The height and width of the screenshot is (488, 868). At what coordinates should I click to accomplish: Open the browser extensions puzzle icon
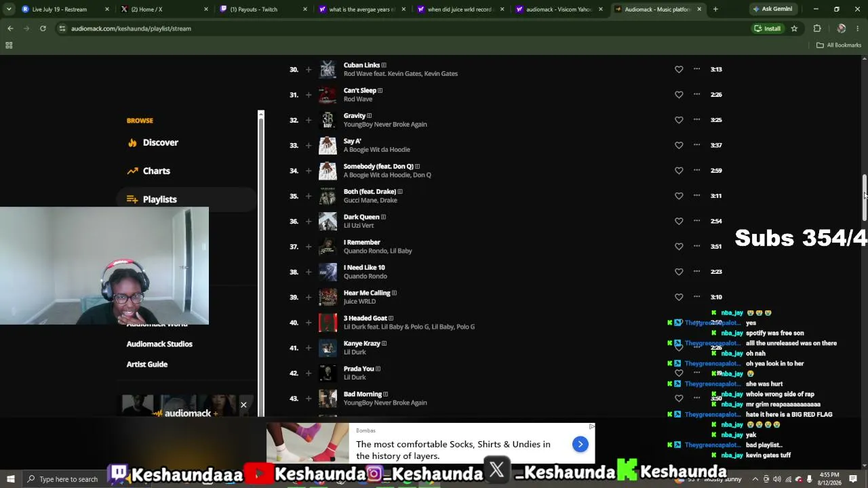[x=817, y=28]
